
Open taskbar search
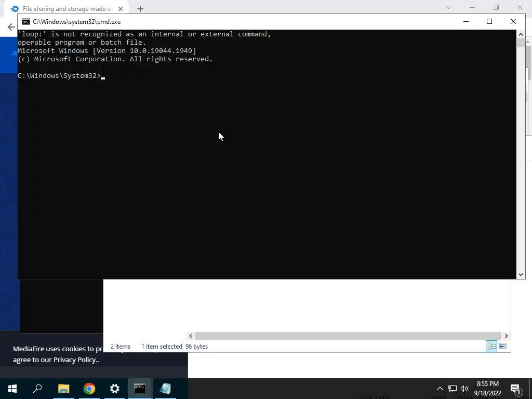[x=37, y=389]
